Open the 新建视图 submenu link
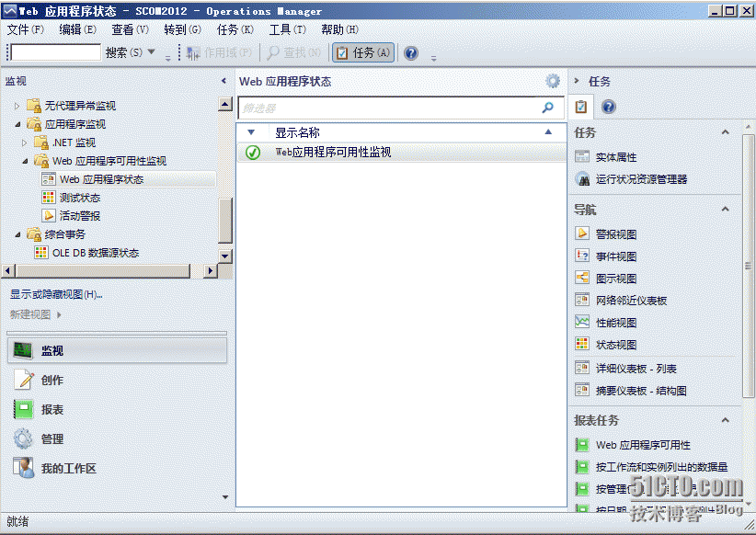This screenshot has height=535, width=756. pyautogui.click(x=36, y=314)
